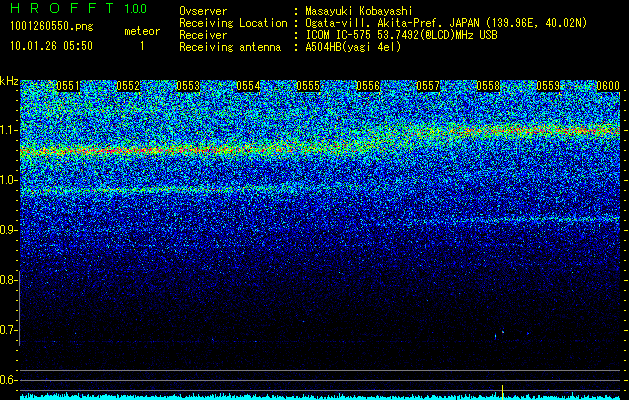Viewport: 629px width, 400px height.
Task: Click the 0559 time marker
Action: (x=548, y=86)
